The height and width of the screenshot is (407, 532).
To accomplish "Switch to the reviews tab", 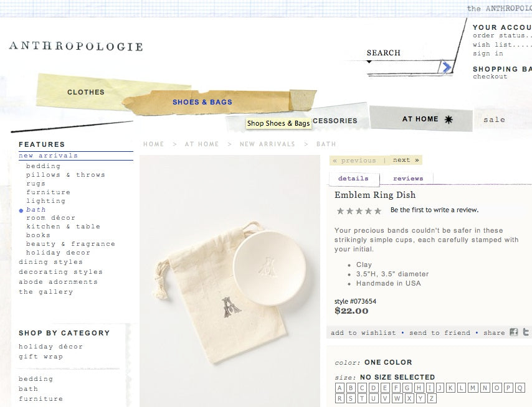I will [x=408, y=179].
